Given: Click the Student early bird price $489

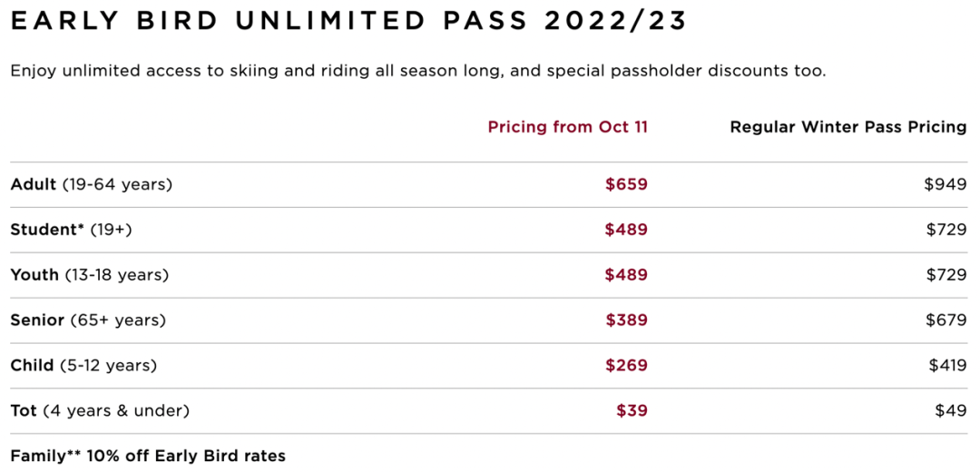Looking at the screenshot, I should point(626,230).
